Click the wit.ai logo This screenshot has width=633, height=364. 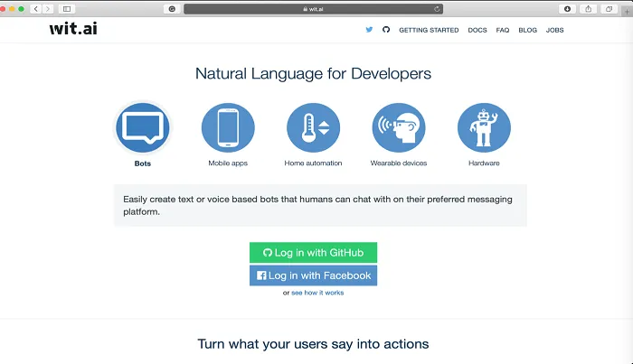pos(73,29)
